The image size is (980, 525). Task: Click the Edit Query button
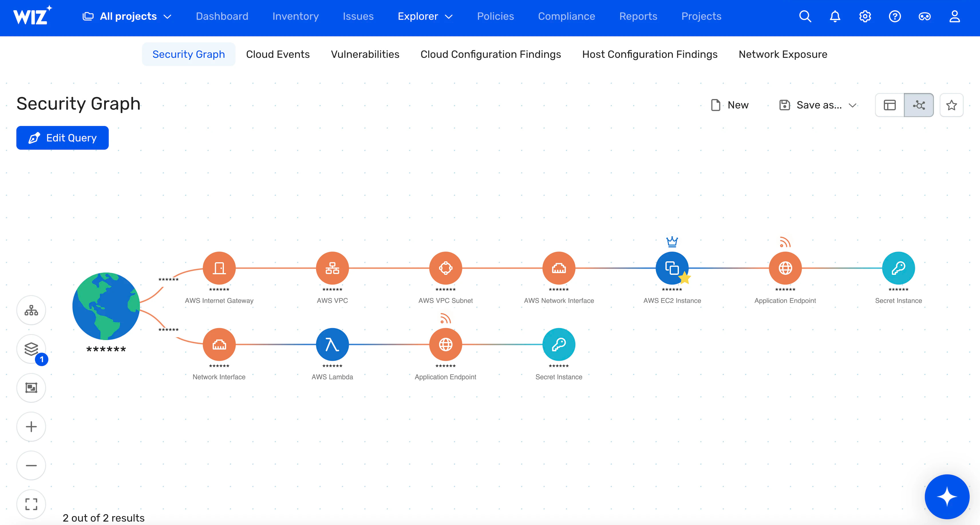point(62,138)
